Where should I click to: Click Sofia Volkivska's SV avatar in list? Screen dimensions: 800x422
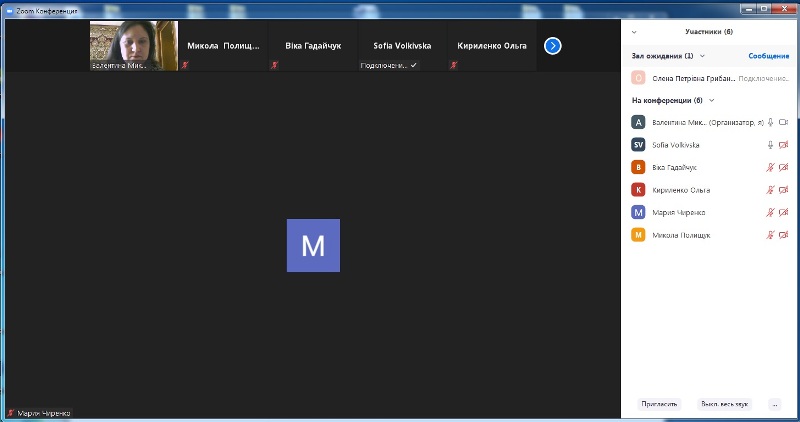click(x=638, y=144)
